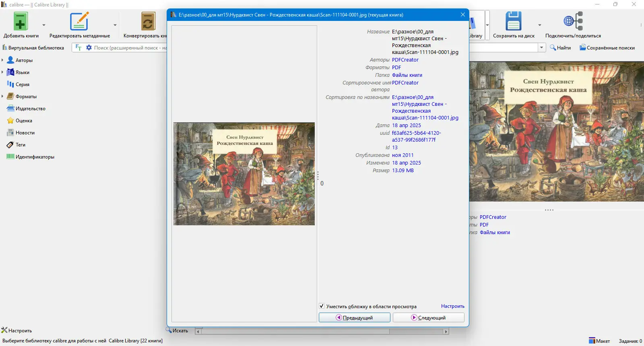
Task: Open the Edit metadata tool
Action: tap(79, 22)
